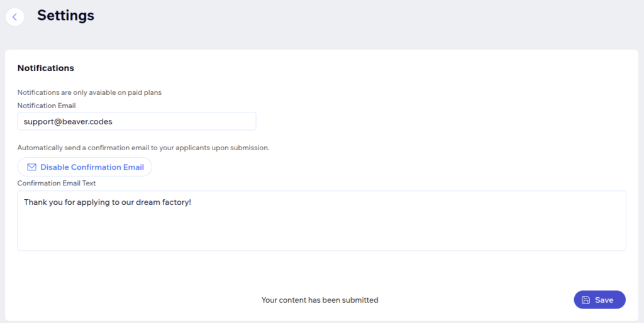Click the paid plans notice text
644x323 pixels.
(89, 92)
